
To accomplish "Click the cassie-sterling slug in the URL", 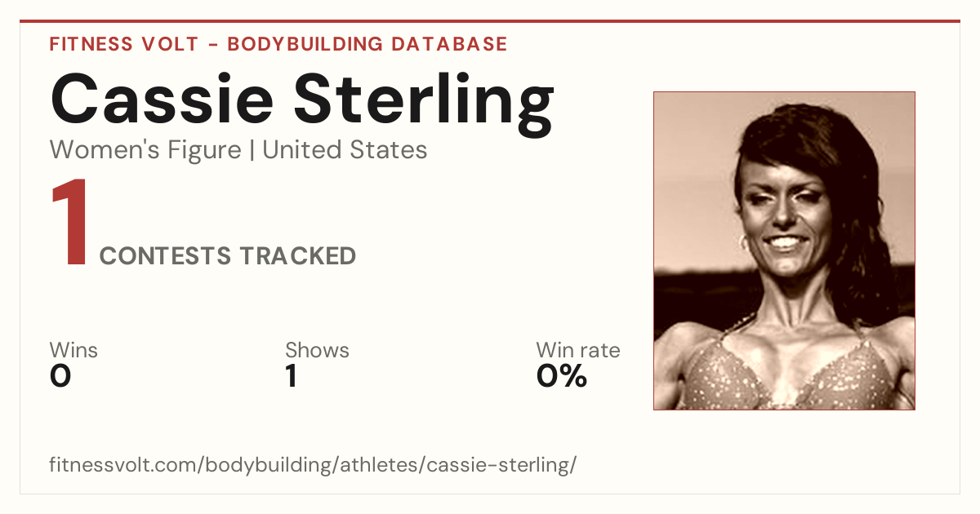I will pos(501,466).
